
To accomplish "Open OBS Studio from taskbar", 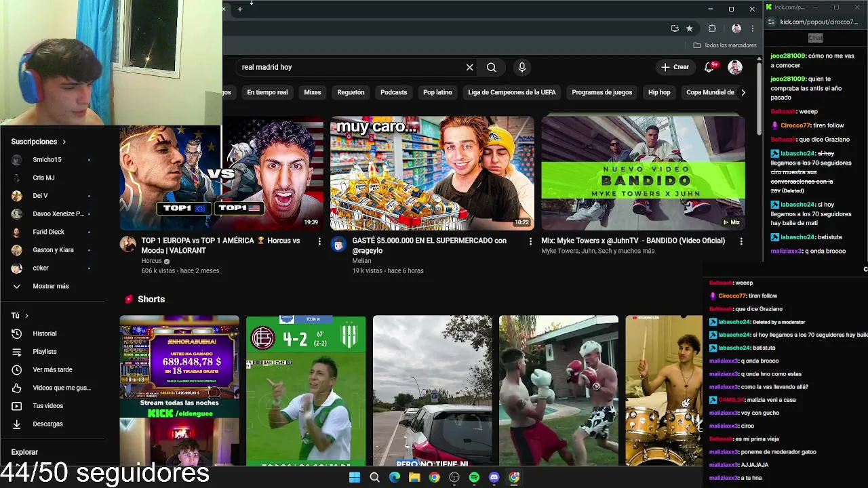I will point(454,477).
